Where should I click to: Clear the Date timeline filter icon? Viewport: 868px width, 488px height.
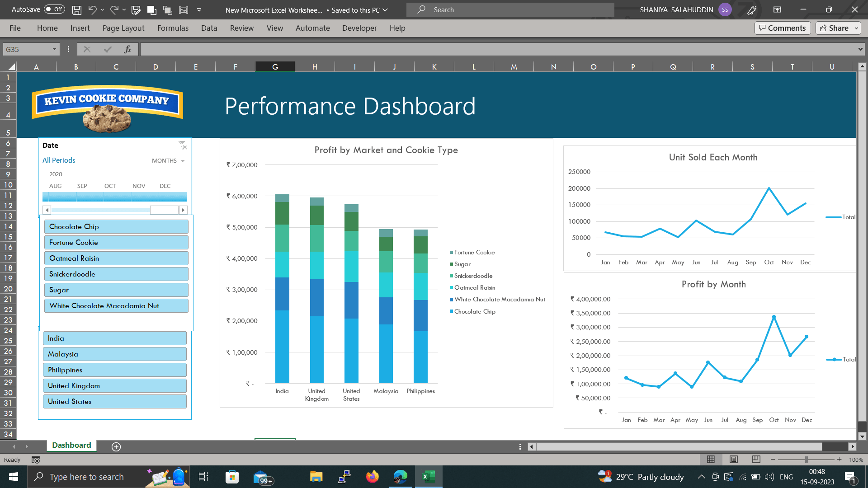(182, 145)
